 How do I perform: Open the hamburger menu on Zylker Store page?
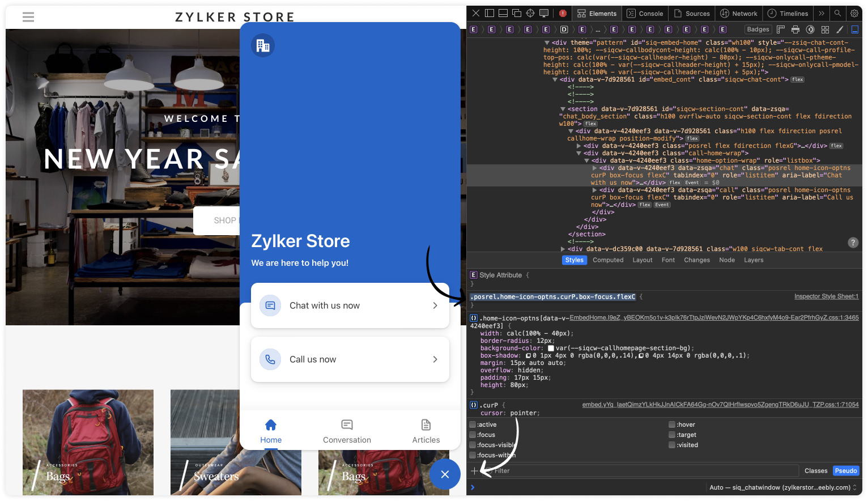pos(28,17)
